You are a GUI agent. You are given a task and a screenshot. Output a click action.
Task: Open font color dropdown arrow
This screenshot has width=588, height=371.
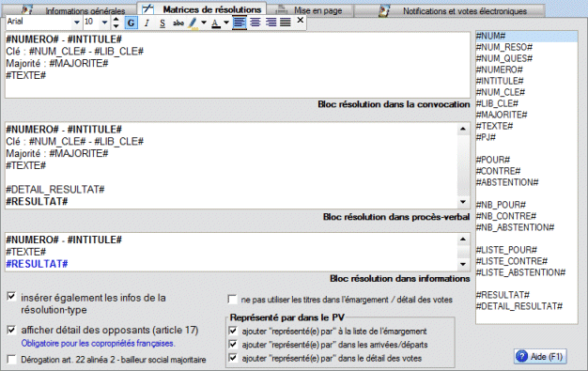(x=226, y=23)
